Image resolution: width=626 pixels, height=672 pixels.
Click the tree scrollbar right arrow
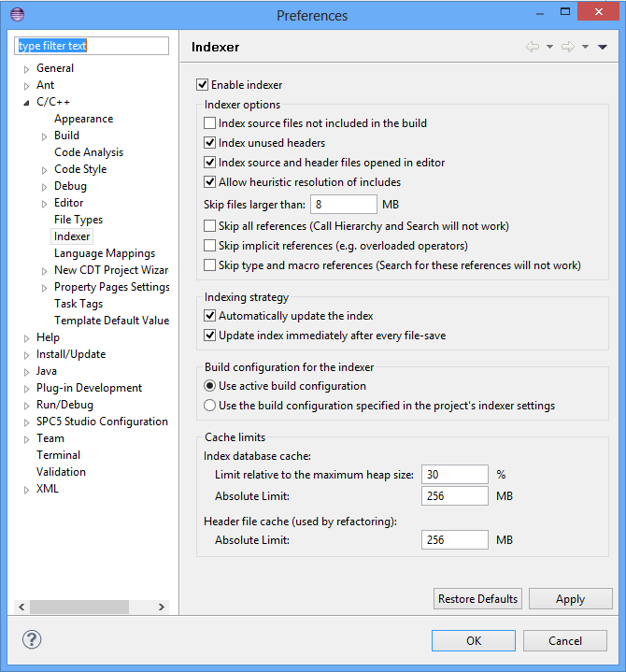pyautogui.click(x=161, y=607)
